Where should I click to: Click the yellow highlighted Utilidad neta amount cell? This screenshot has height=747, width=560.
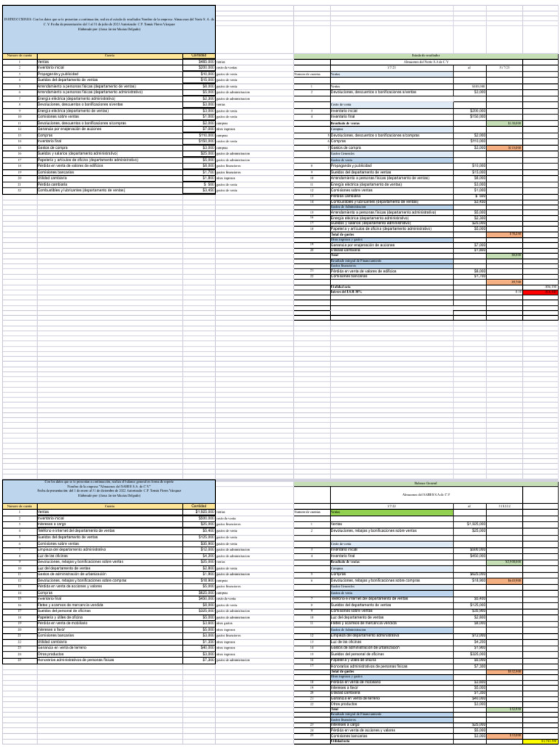pos(541,741)
